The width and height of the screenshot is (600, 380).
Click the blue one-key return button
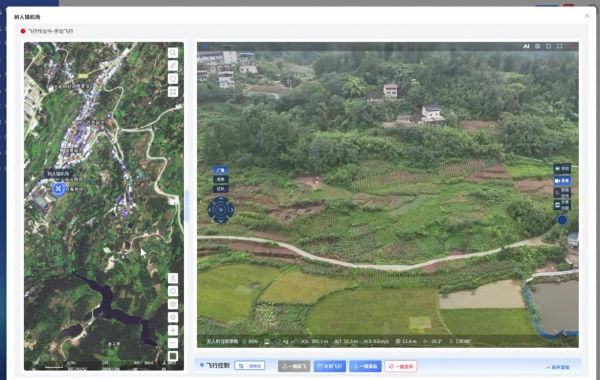tap(365, 366)
